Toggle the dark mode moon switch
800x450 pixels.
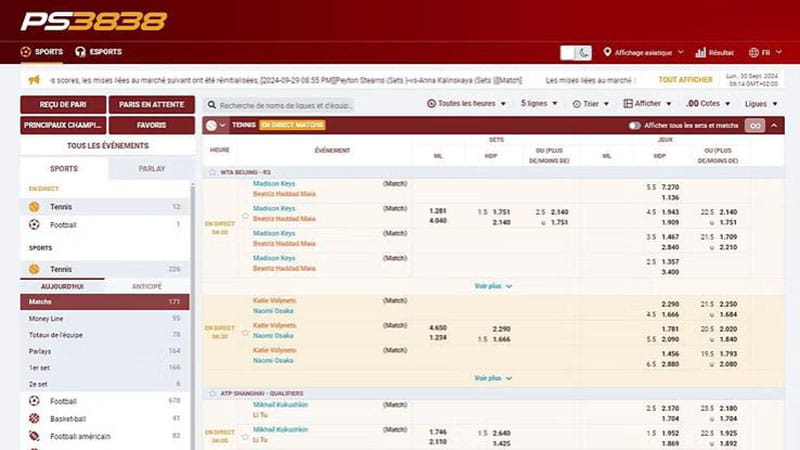[x=576, y=52]
